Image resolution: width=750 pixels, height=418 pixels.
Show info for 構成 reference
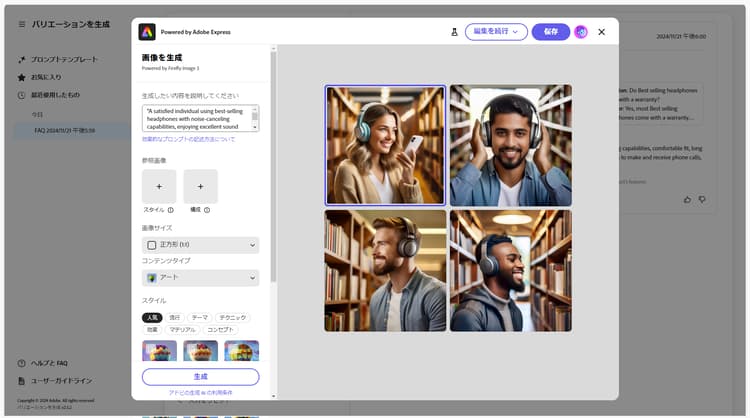pyautogui.click(x=207, y=210)
